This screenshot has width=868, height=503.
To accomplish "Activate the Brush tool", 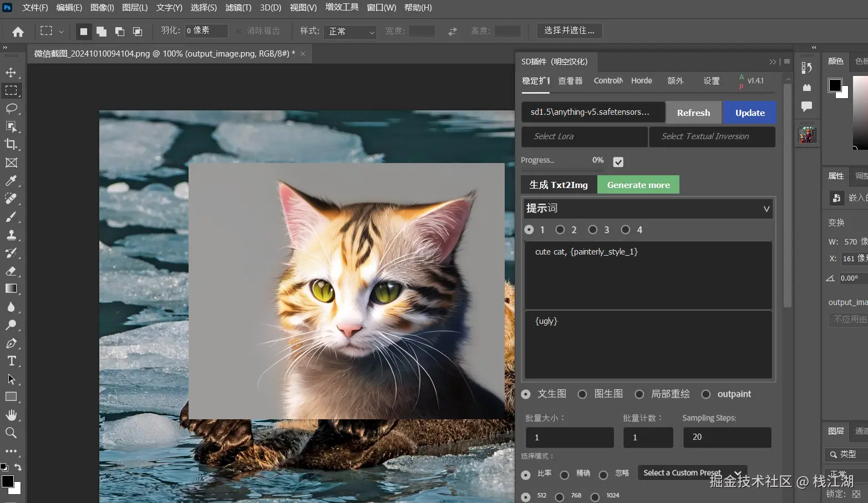I will 11,217.
